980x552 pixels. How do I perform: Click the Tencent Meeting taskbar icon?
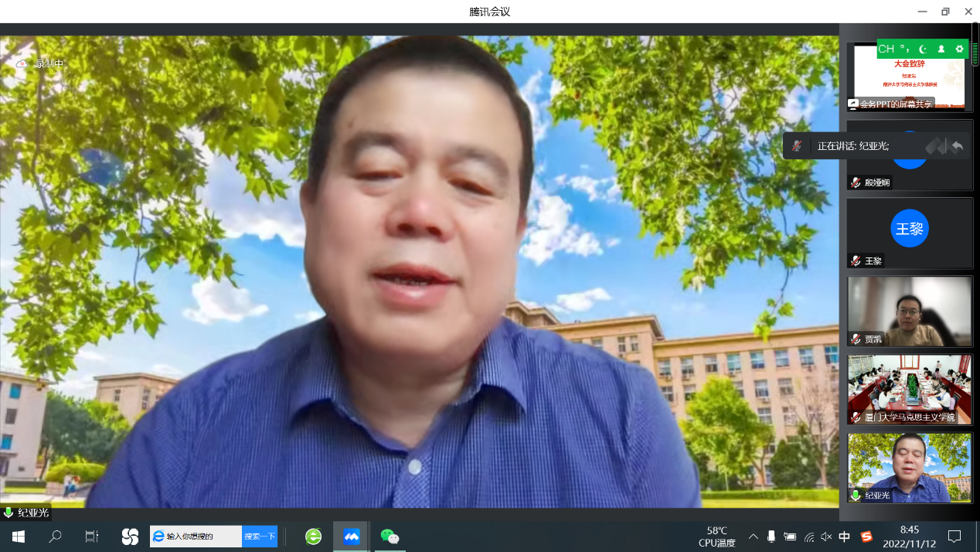(352, 537)
